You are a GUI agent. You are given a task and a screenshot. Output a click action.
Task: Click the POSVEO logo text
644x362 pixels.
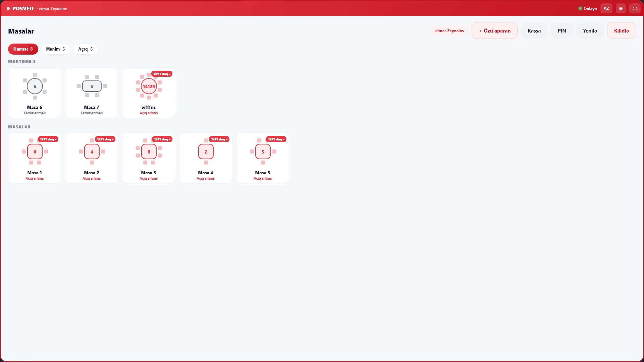(23, 9)
